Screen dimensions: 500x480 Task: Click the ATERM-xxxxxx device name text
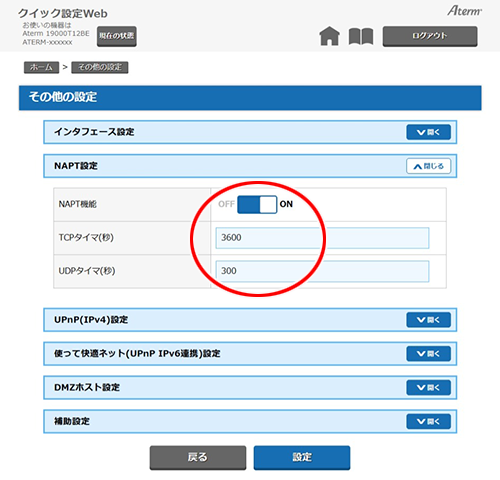tap(47, 42)
